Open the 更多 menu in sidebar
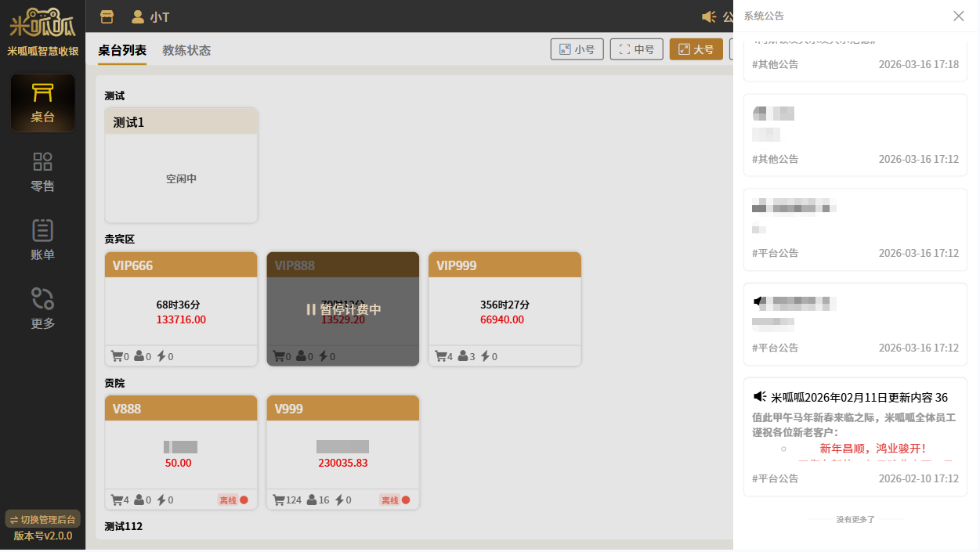Image resolution: width=980 pixels, height=552 pixels. (x=42, y=308)
